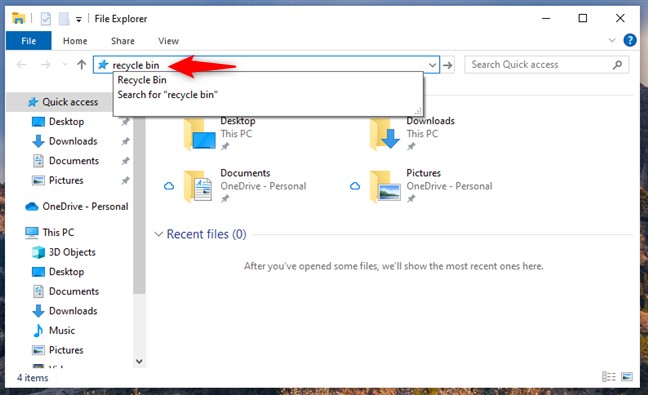Click the search magnifier icon

coord(617,65)
